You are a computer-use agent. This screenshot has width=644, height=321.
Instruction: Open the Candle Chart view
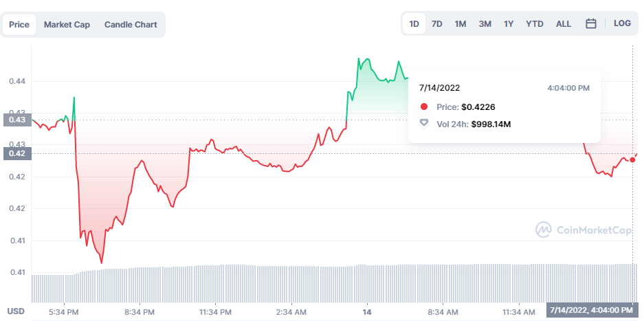point(131,25)
